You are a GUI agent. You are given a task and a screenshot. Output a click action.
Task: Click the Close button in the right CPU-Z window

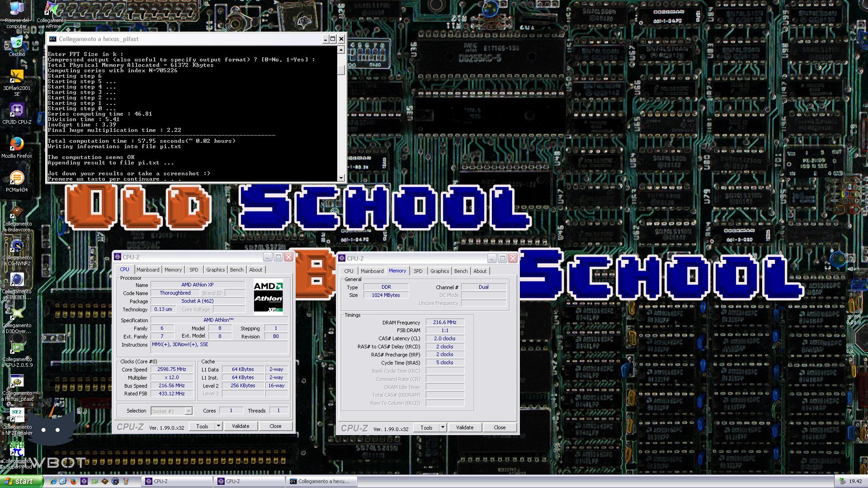pyautogui.click(x=500, y=427)
